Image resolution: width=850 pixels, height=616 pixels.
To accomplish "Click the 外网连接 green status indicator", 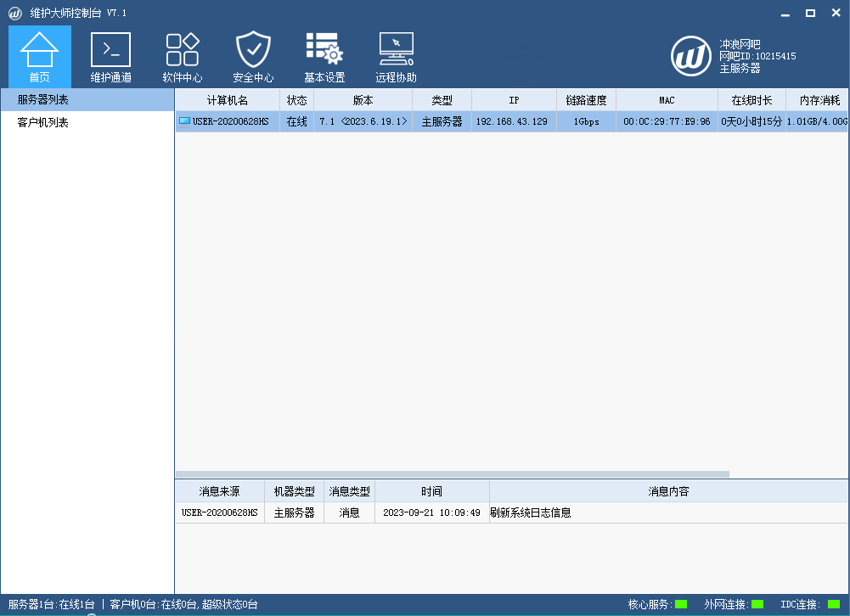I will tap(757, 605).
